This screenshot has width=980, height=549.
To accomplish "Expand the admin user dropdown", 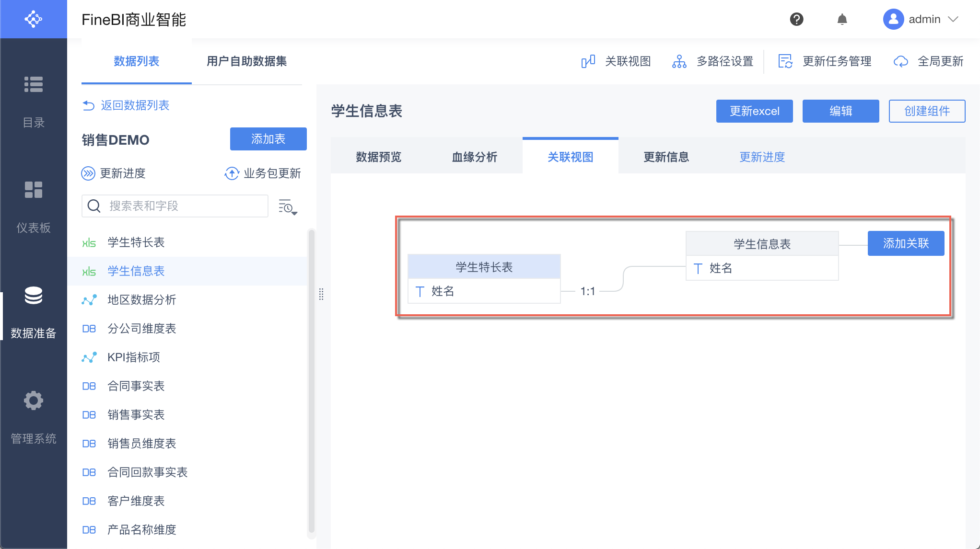I will point(953,19).
